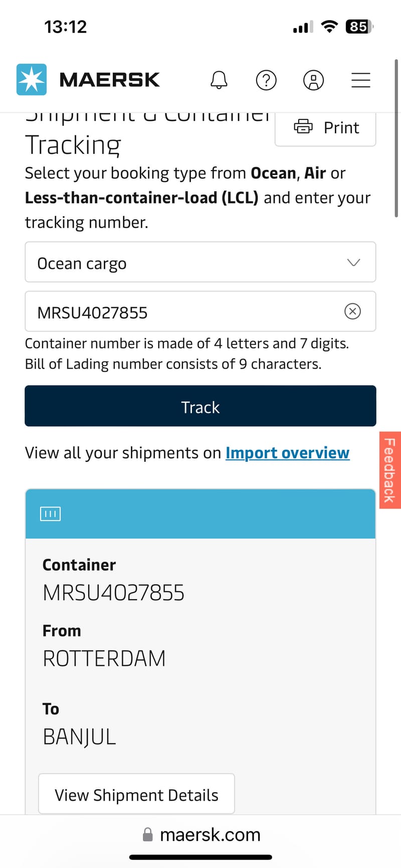This screenshot has height=868, width=401.
Task: Click the dropdown chevron arrow
Action: [353, 262]
